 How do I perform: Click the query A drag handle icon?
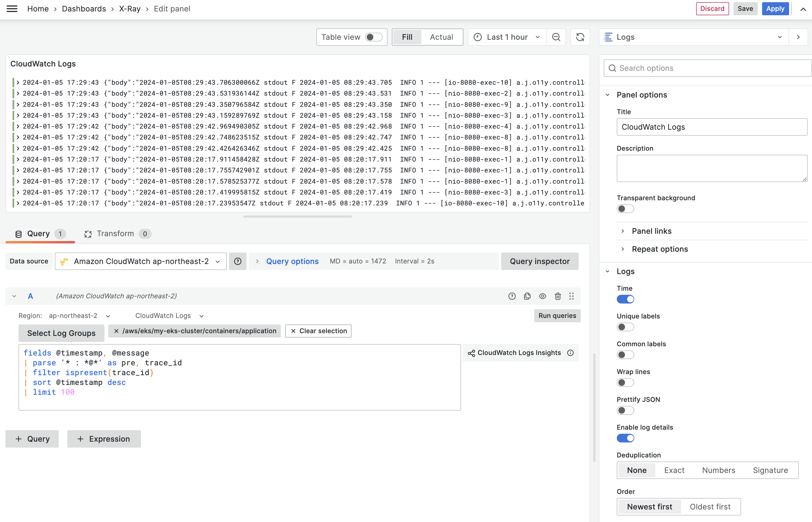point(572,296)
